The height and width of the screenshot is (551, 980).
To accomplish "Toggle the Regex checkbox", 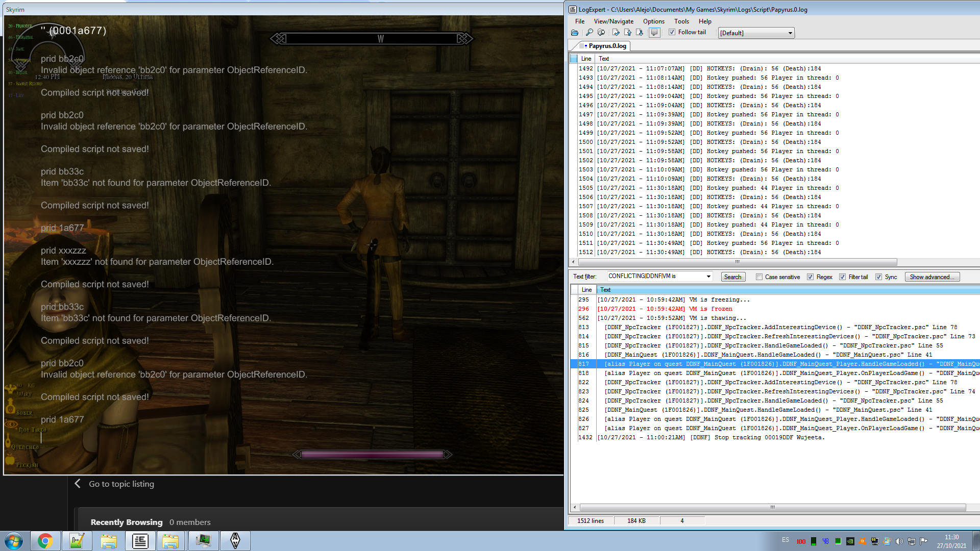I will (810, 277).
